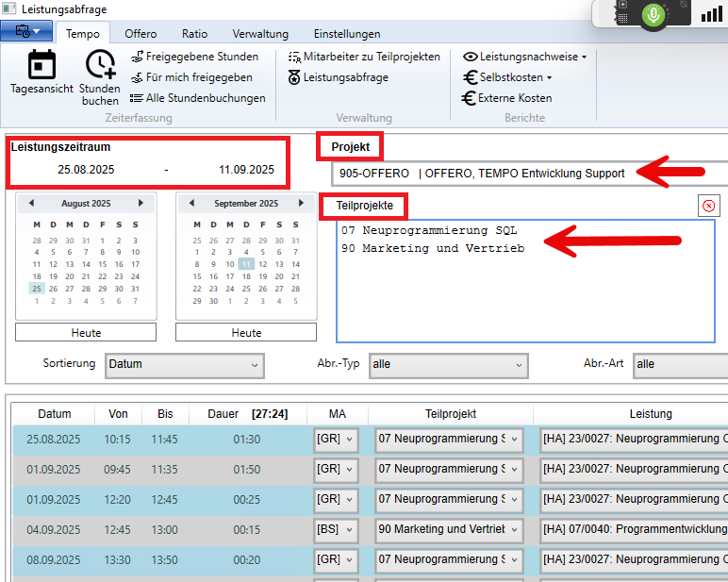Select 90 Marketing und Vertrieb in Teilprojekte
The height and width of the screenshot is (582, 728).
coord(433,249)
